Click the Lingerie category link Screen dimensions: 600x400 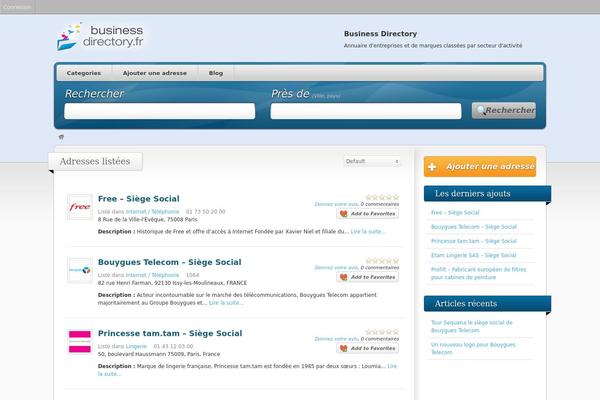(x=136, y=346)
